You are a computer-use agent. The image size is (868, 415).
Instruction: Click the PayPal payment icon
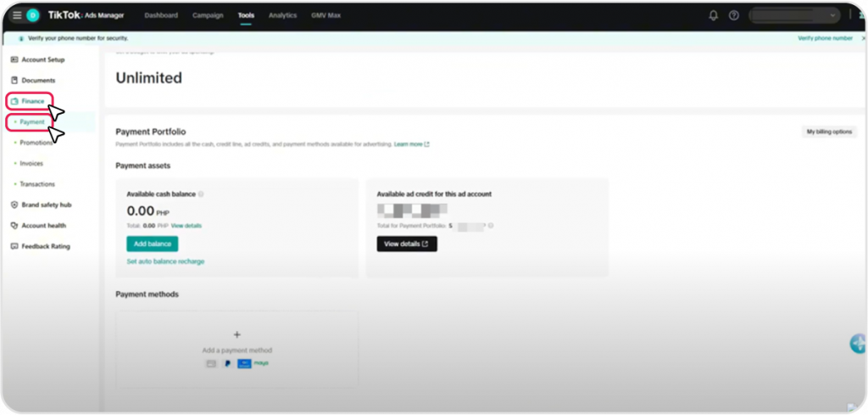[x=227, y=363]
